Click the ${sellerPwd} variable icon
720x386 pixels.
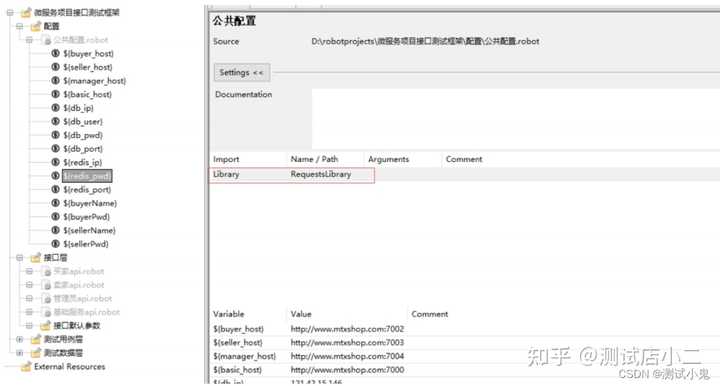click(56, 244)
